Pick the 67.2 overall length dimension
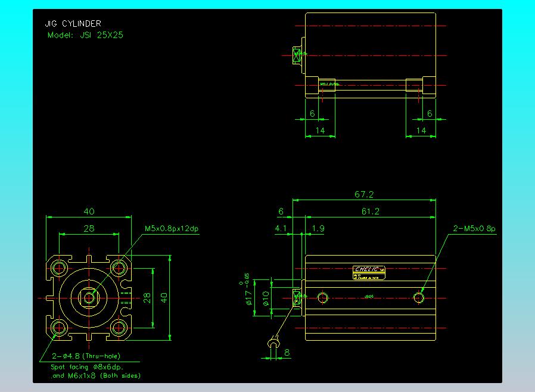This screenshot has height=392, width=535. coord(364,194)
